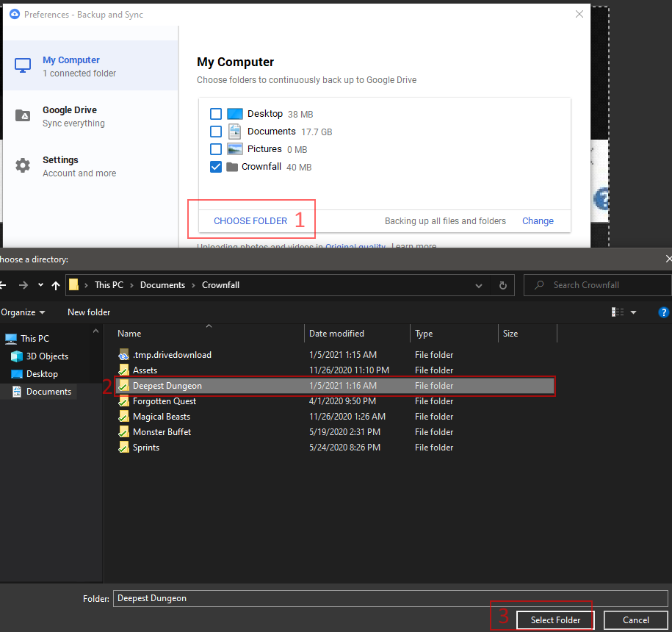This screenshot has width=672, height=632.
Task: Click the Refresh icon in address bar
Action: click(502, 285)
